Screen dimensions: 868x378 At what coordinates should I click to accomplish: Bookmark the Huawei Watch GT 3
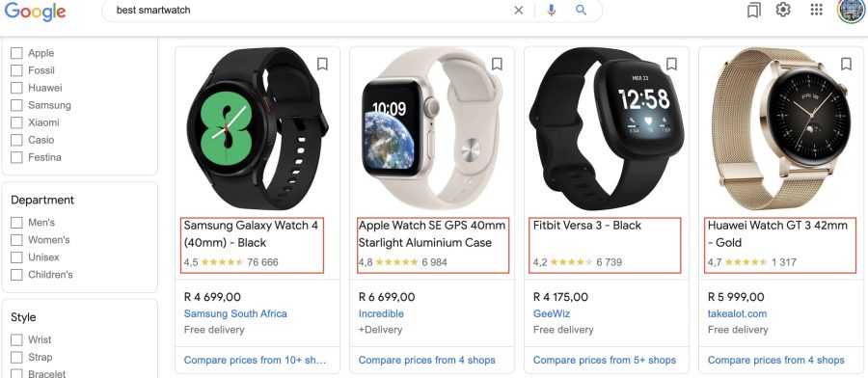(x=846, y=65)
